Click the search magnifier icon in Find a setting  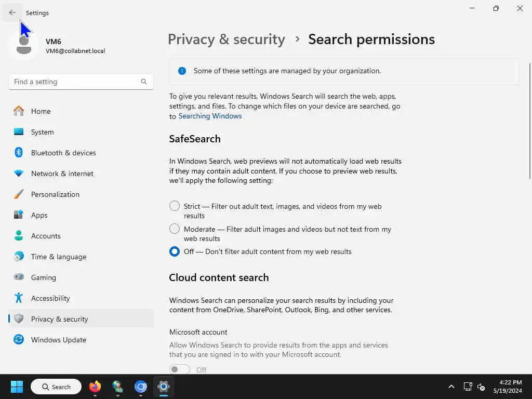[144, 82]
